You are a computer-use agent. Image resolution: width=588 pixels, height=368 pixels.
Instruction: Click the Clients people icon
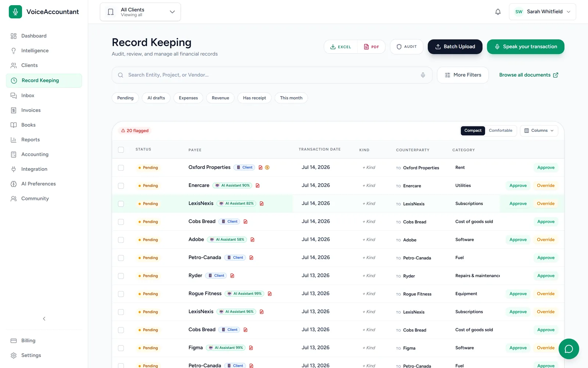(x=14, y=66)
